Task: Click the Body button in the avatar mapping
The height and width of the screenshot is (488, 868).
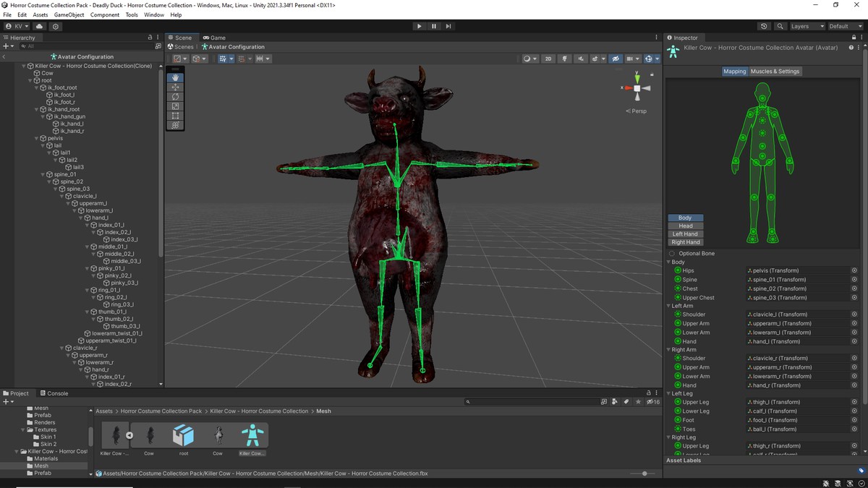Action: coord(684,217)
